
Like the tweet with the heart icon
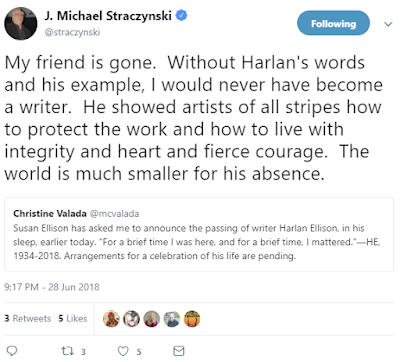pos(123,351)
